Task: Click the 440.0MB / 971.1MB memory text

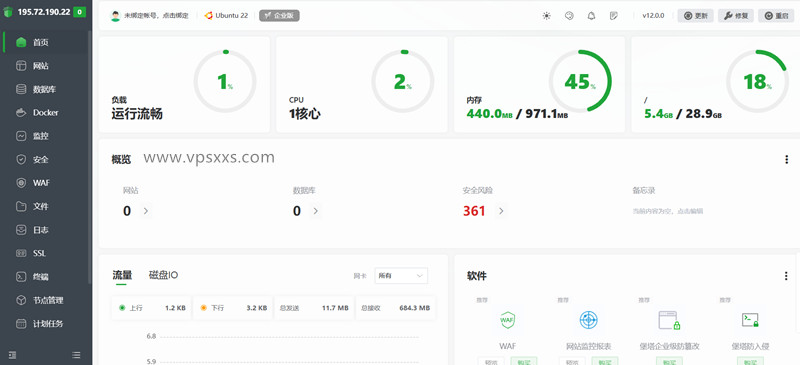Action: point(517,114)
